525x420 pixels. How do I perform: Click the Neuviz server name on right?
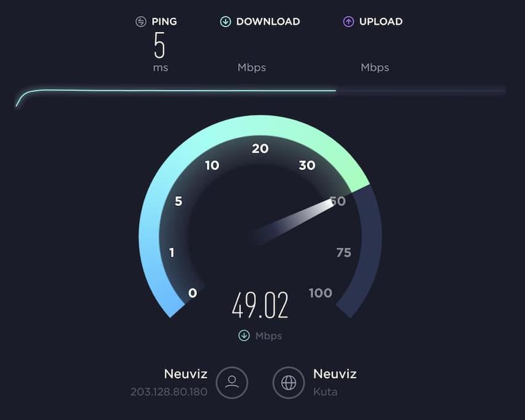click(335, 373)
